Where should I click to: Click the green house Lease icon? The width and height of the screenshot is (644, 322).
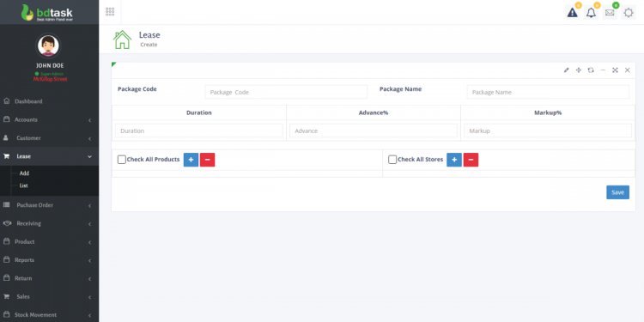[122, 39]
